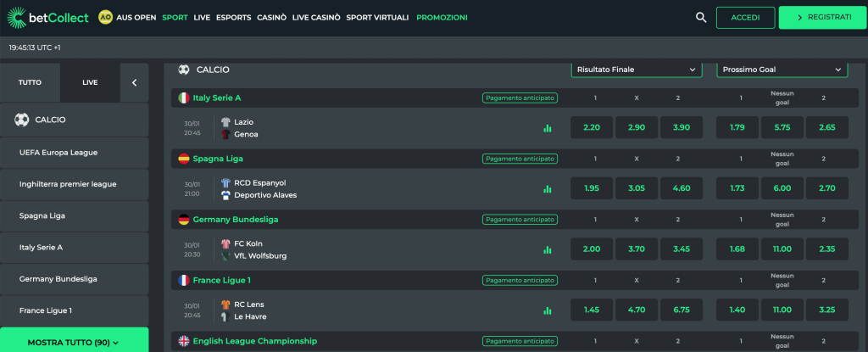Select RC Lens win odds 1.45
Image resolution: width=868 pixels, height=352 pixels.
click(592, 310)
